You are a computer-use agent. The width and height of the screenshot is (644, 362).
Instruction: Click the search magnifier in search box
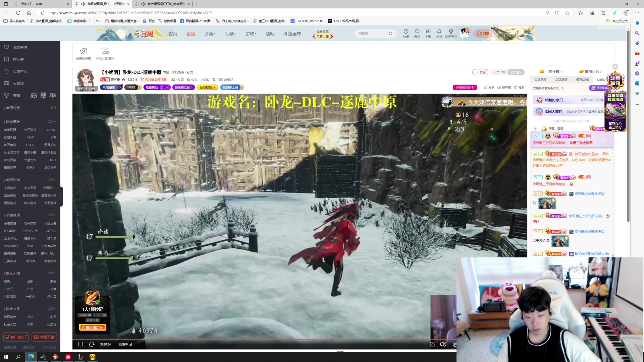point(390,34)
